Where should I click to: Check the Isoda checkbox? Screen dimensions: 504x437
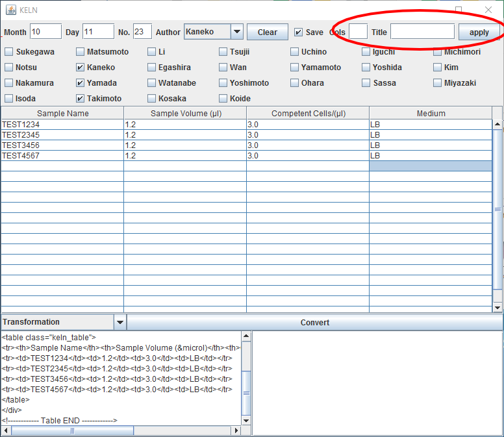9,98
